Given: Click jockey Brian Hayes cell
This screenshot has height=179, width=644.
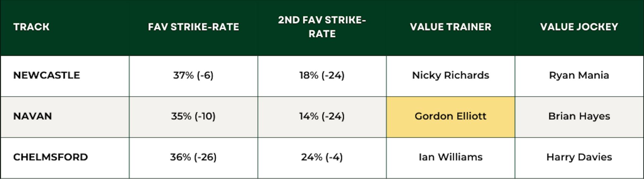Looking at the screenshot, I should coord(579,117).
